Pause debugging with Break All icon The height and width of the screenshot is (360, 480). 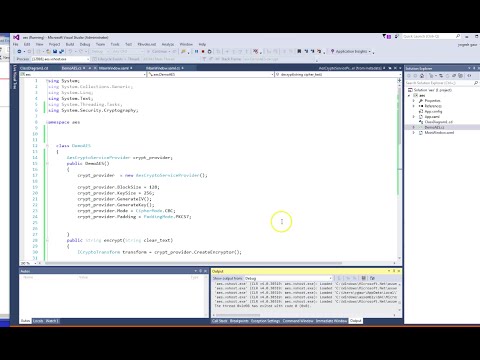point(196,51)
